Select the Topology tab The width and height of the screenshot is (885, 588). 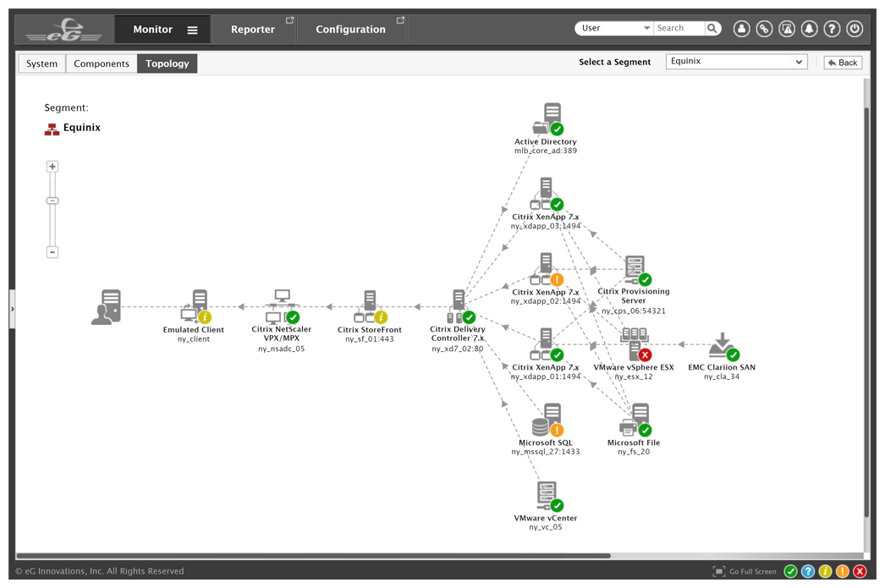point(167,63)
